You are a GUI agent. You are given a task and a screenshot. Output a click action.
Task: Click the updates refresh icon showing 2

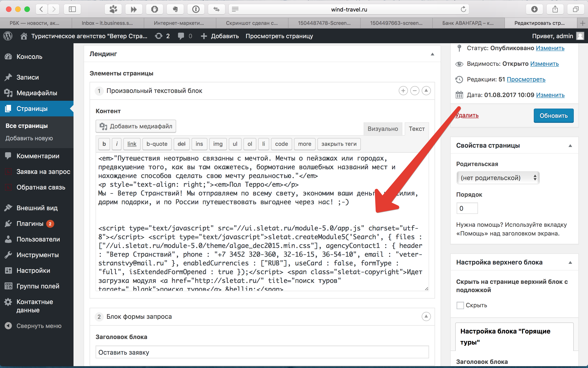tap(159, 36)
